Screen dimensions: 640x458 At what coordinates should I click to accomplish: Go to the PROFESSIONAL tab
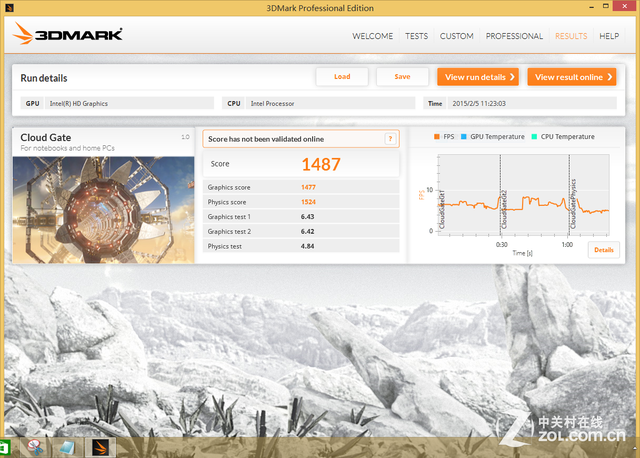click(514, 36)
